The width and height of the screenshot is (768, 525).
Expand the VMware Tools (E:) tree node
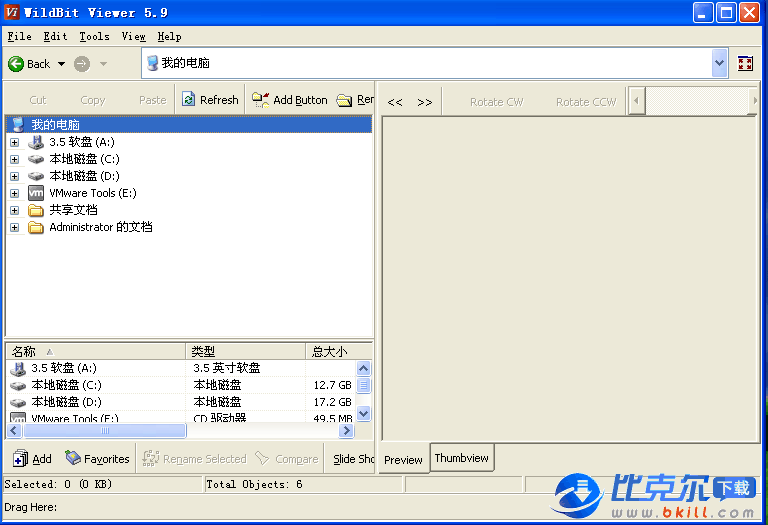tap(15, 193)
